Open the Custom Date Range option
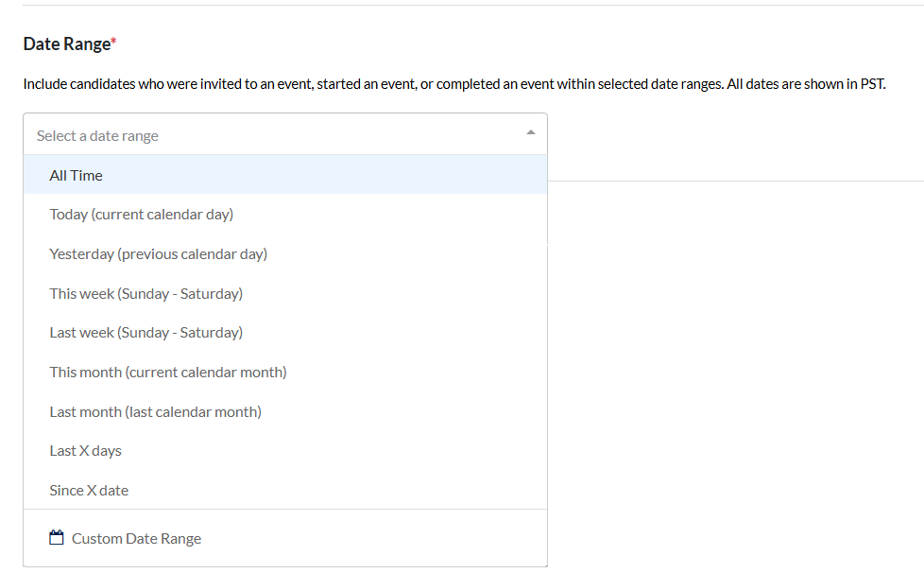924x573 pixels. pos(137,539)
